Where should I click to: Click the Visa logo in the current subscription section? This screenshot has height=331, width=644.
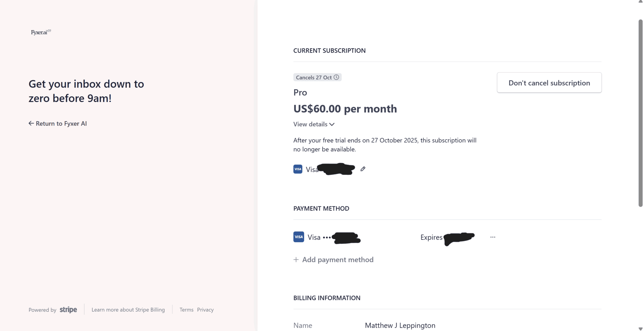(298, 169)
